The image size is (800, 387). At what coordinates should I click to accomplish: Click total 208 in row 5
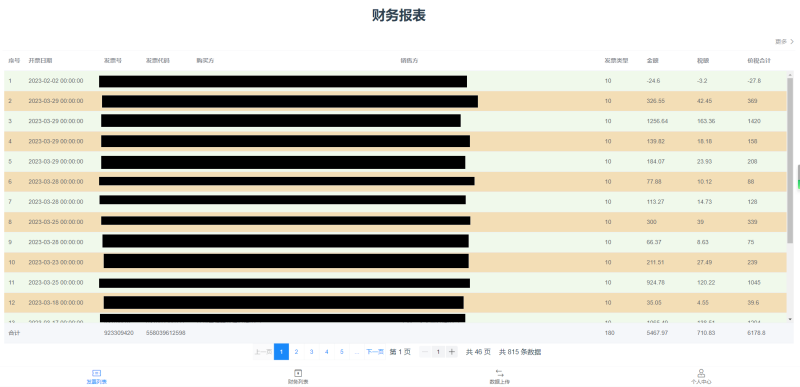(752, 162)
